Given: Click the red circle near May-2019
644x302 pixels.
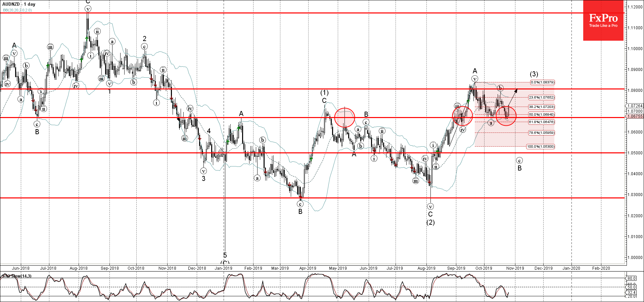Looking at the screenshot, I should tap(344, 117).
